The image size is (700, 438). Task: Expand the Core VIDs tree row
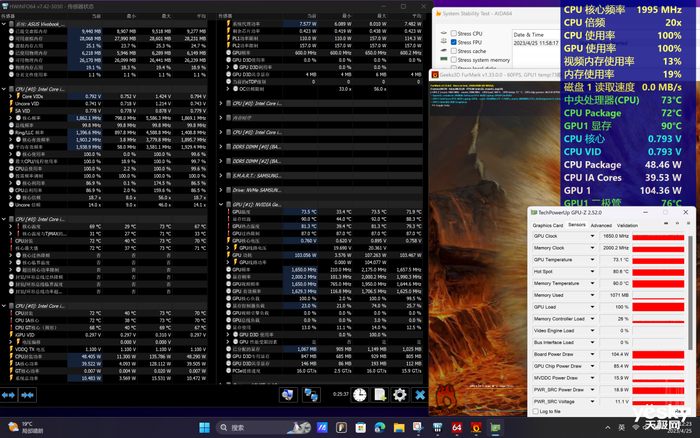pos(11,96)
